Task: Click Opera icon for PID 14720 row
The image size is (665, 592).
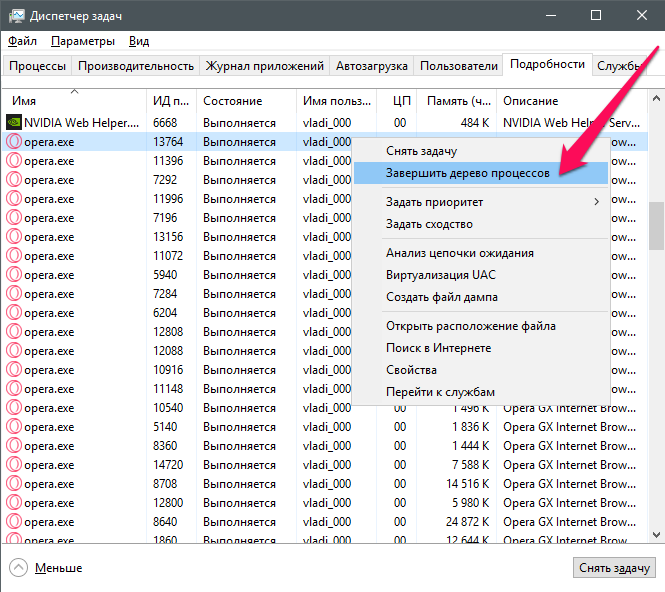Action: click(x=14, y=465)
